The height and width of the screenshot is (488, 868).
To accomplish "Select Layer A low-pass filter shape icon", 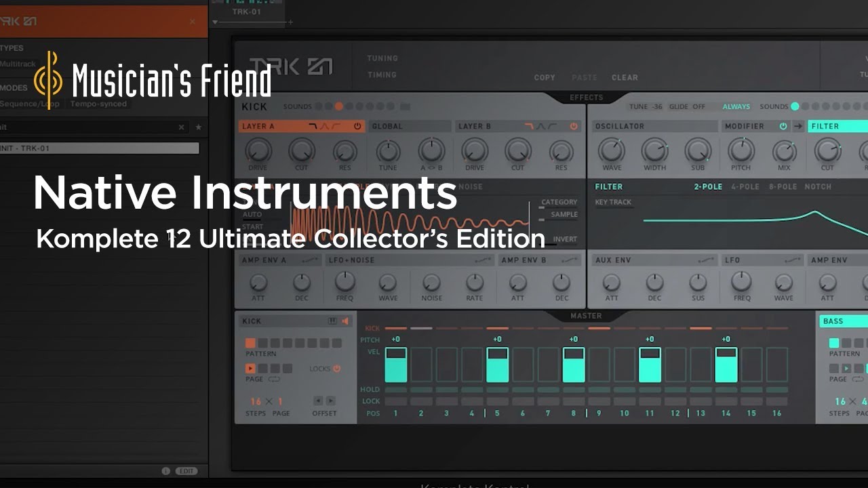I will pyautogui.click(x=313, y=126).
